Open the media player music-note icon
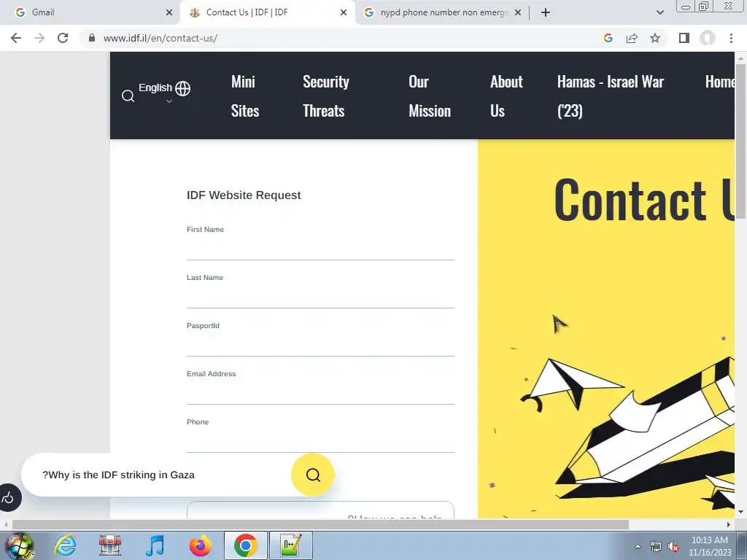Screen dimensions: 747x560 [x=155, y=545]
